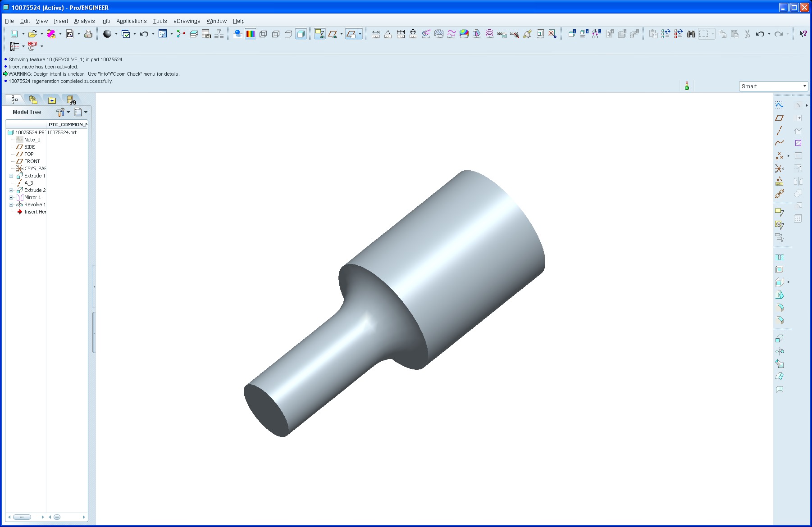The width and height of the screenshot is (812, 527).
Task: Select the Sketch tool in the right toolbar
Action: [x=779, y=105]
